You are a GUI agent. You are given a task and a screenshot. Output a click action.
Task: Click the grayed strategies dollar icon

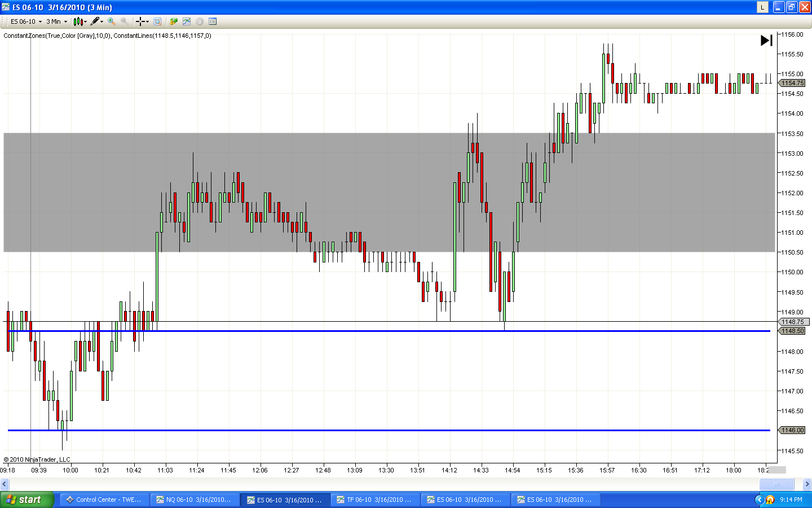tap(200, 21)
